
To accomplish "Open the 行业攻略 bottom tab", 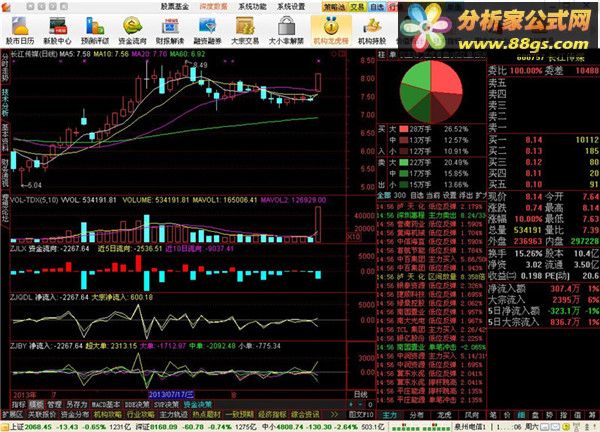I will pyautogui.click(x=140, y=414).
